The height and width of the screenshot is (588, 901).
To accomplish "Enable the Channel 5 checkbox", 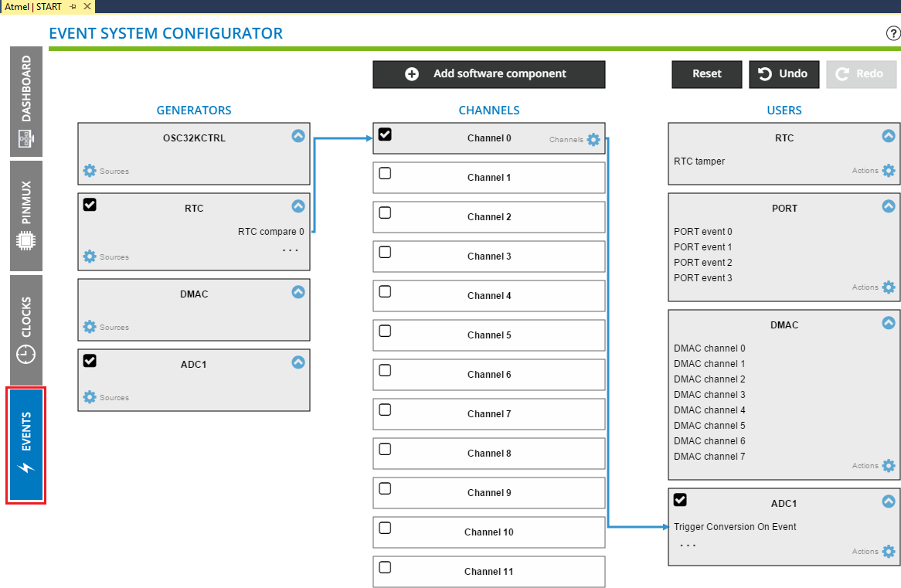I will pyautogui.click(x=385, y=331).
